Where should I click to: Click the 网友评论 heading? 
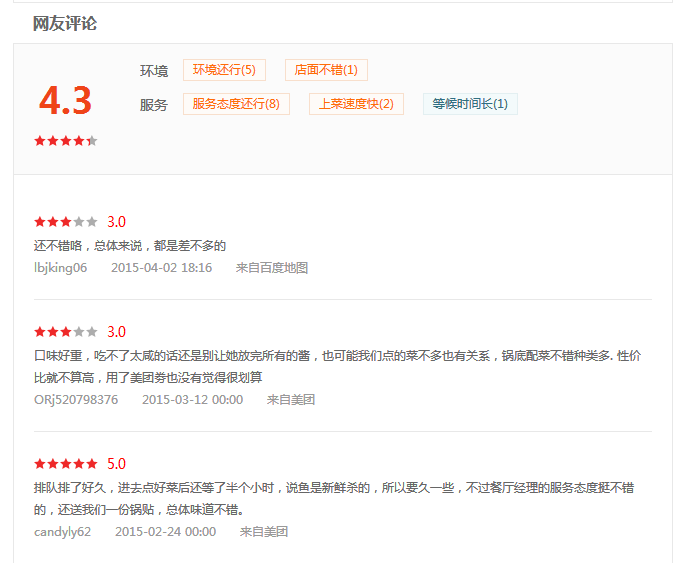(65, 23)
